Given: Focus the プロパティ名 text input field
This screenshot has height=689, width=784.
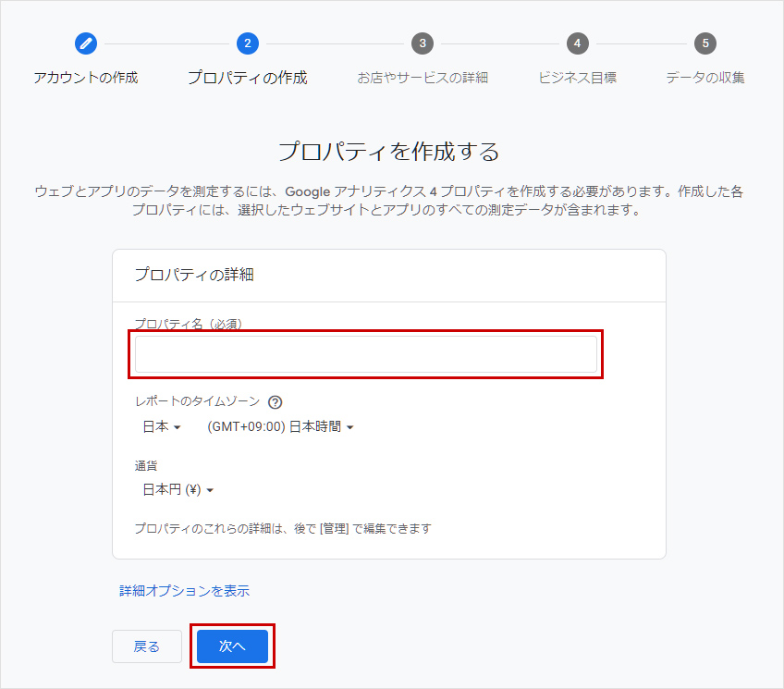Looking at the screenshot, I should 366,355.
